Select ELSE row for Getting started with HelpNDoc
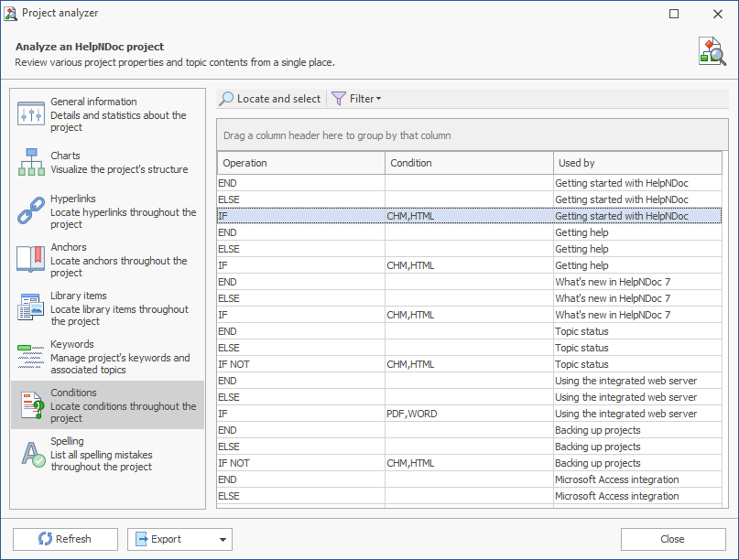The image size is (739, 560). pyautogui.click(x=470, y=199)
